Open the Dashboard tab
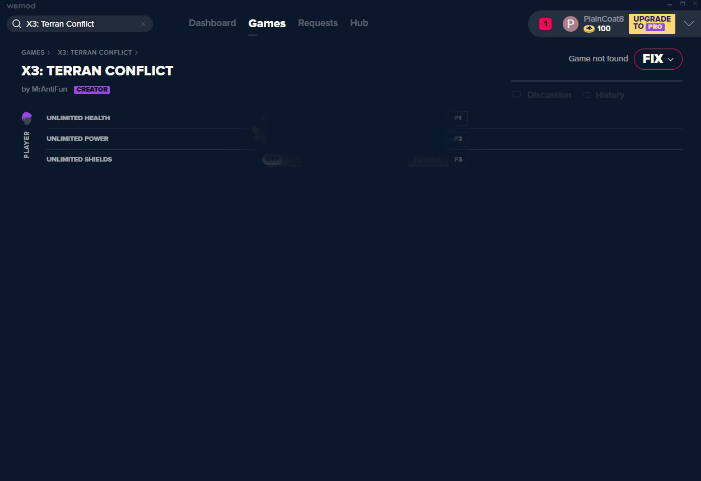The width and height of the screenshot is (701, 481). point(212,23)
